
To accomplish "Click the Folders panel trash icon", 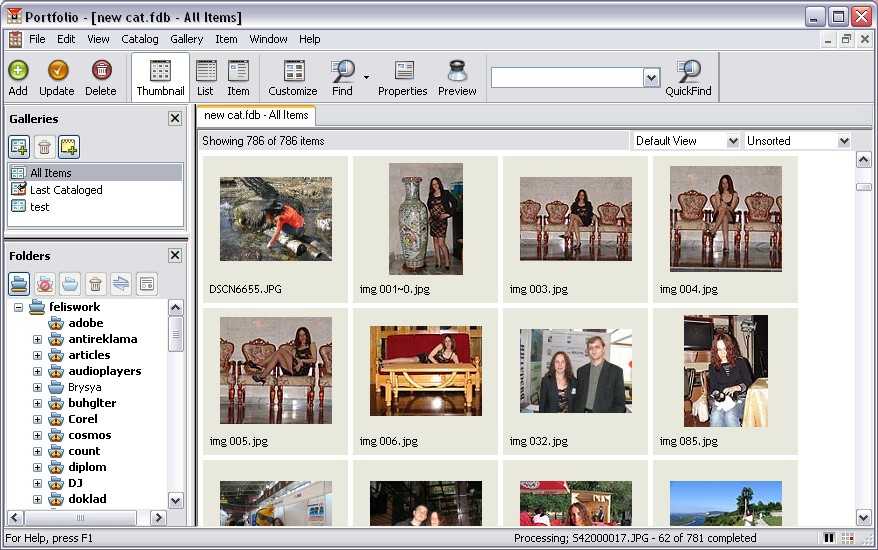I will [95, 284].
